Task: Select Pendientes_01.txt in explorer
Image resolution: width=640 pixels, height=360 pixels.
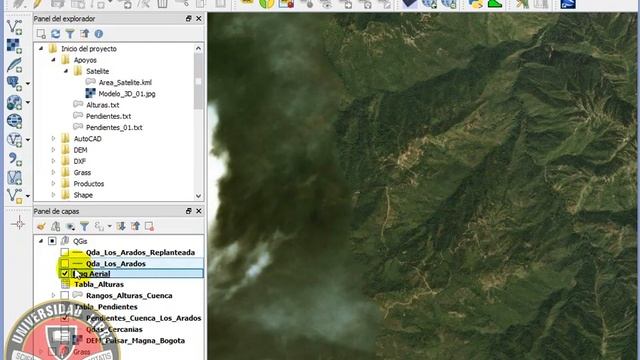Action: click(114, 127)
